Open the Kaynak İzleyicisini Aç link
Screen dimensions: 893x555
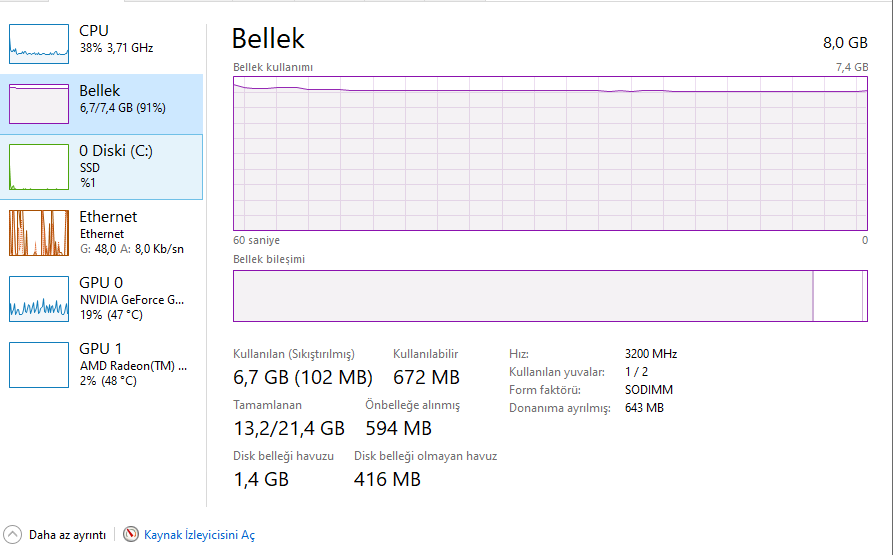[x=199, y=535]
